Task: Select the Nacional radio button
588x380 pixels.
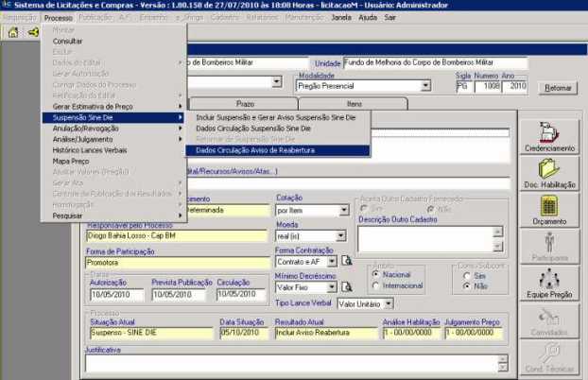Action: coord(377,275)
